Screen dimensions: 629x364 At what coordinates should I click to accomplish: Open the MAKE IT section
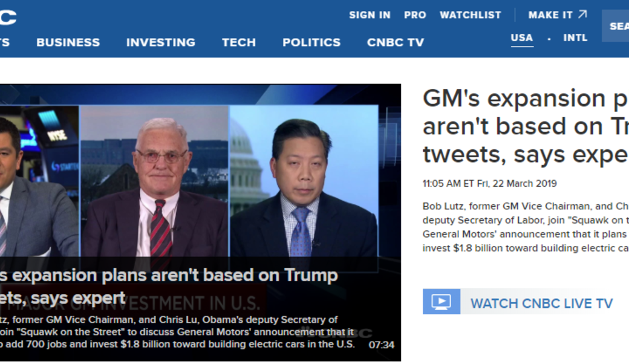pos(549,15)
